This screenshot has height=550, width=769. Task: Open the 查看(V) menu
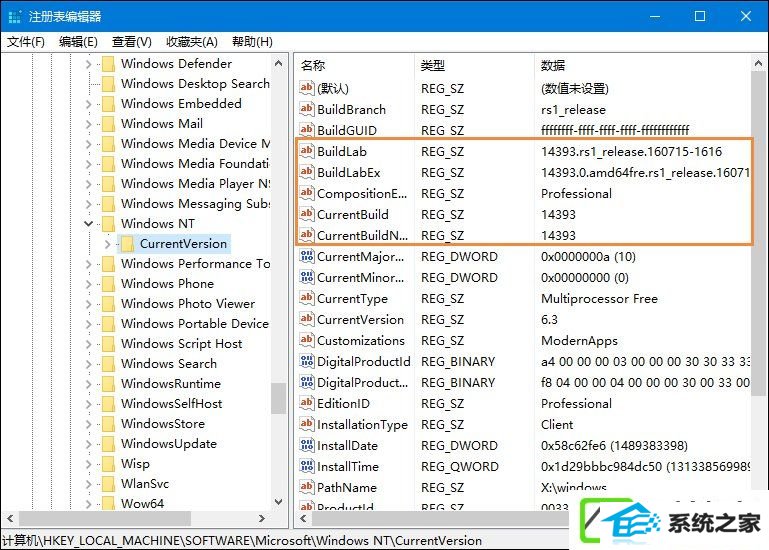tap(131, 42)
